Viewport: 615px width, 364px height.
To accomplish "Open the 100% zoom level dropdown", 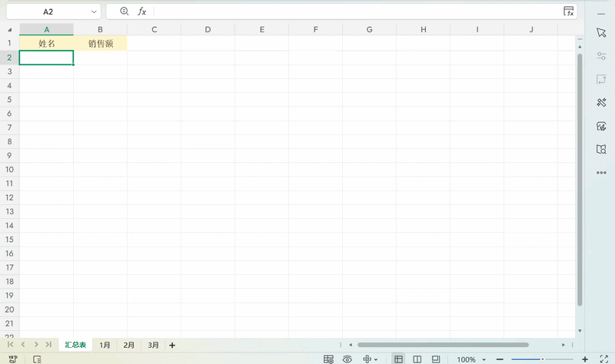I will point(471,359).
